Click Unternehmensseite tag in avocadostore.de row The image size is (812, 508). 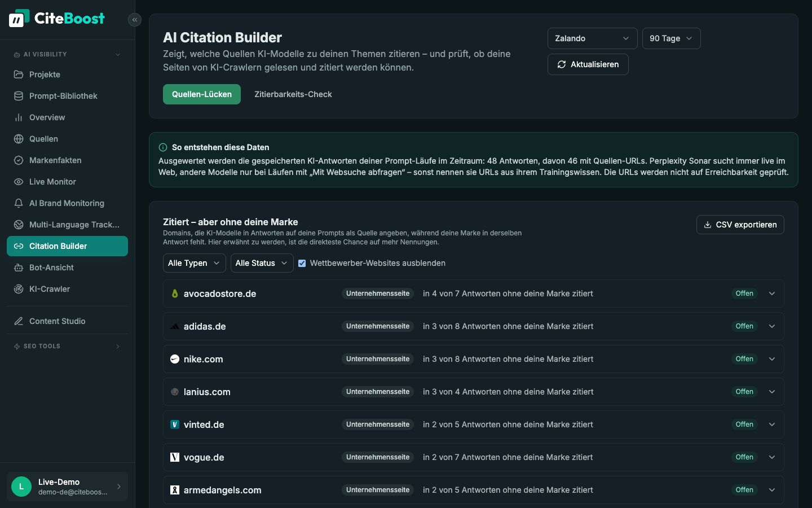click(x=378, y=294)
